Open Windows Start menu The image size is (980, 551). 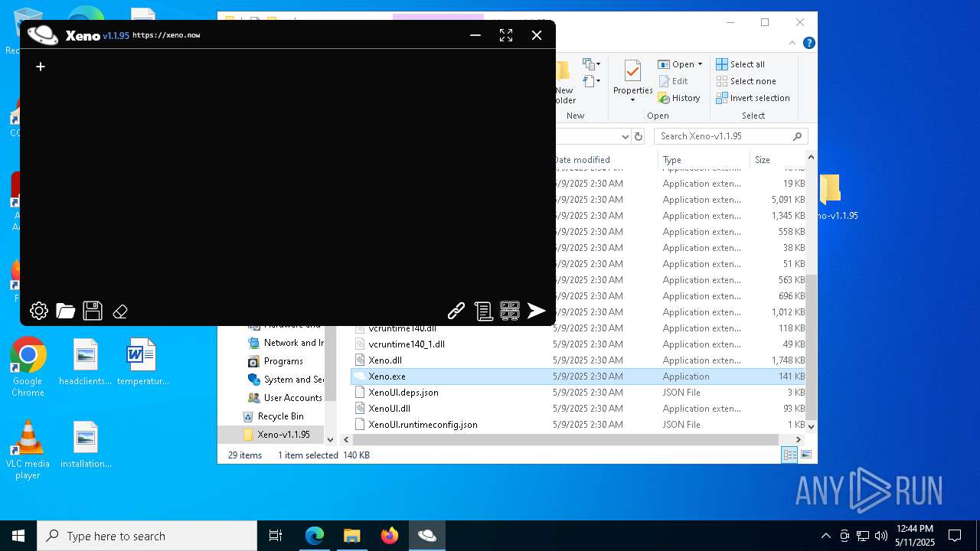pyautogui.click(x=18, y=536)
